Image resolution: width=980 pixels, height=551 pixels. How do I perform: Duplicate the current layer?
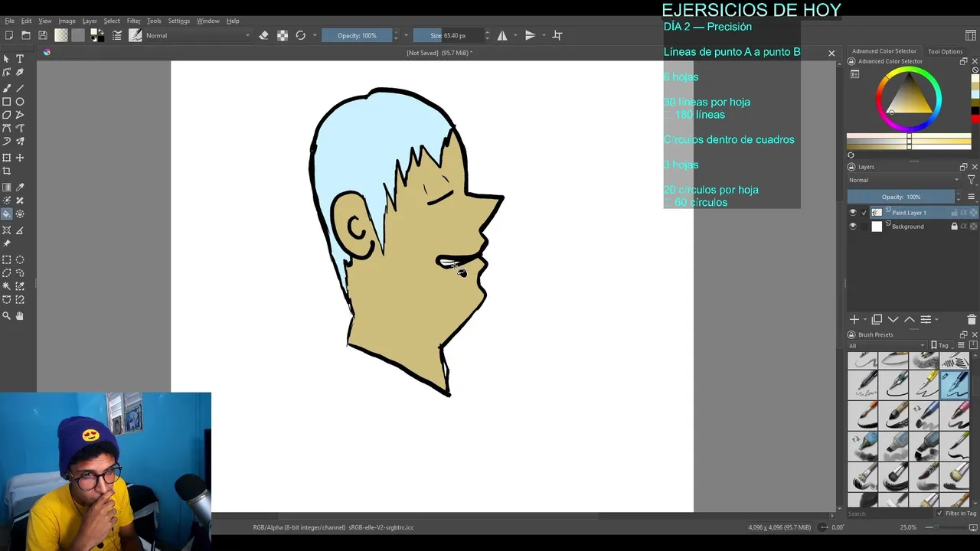[x=877, y=319]
